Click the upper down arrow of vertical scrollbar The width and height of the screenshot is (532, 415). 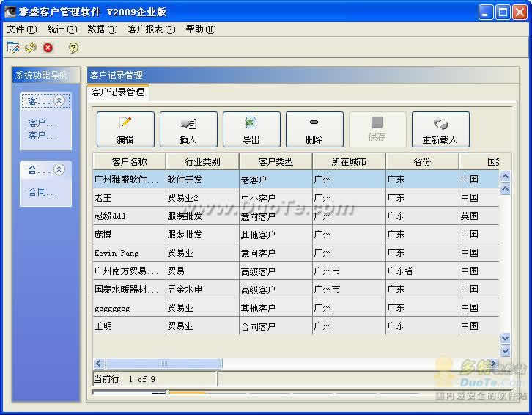[505, 338]
